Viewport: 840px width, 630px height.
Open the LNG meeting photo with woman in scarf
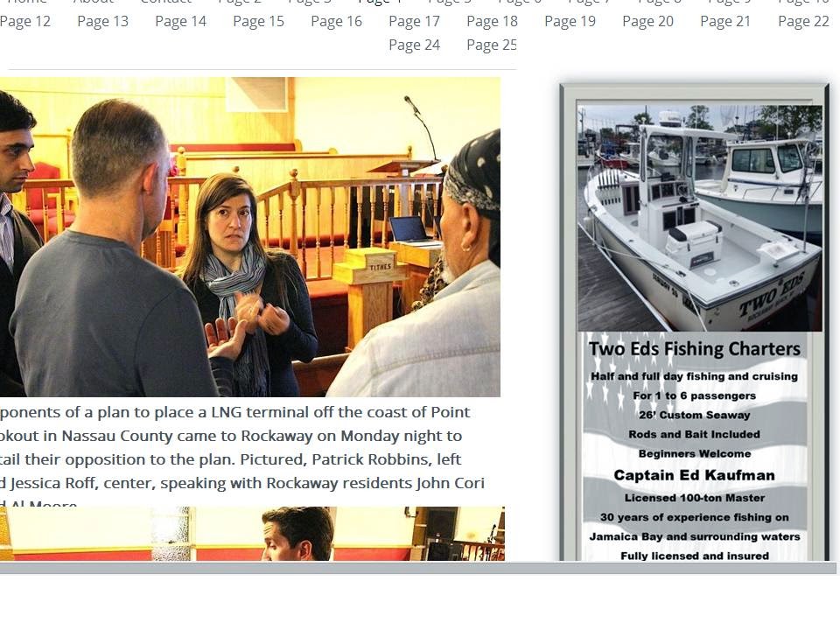pyautogui.click(x=250, y=237)
